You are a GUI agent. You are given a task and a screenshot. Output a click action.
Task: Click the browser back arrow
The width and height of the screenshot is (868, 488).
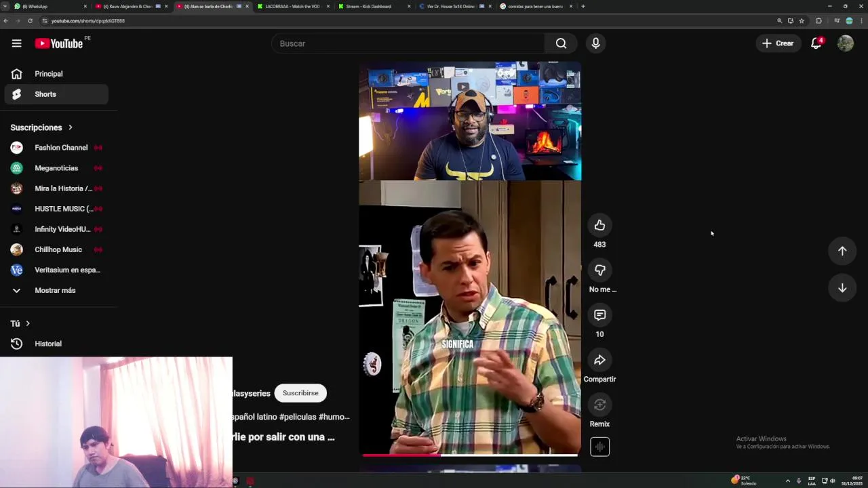pos(6,21)
